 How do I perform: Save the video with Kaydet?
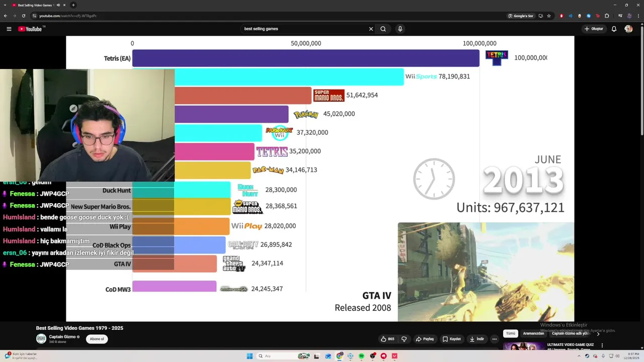452,339
